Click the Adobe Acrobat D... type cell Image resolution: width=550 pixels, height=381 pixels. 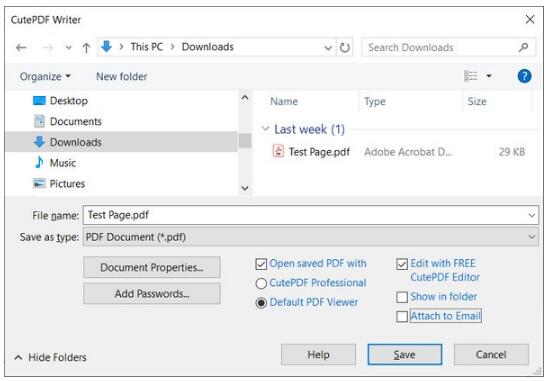(408, 152)
